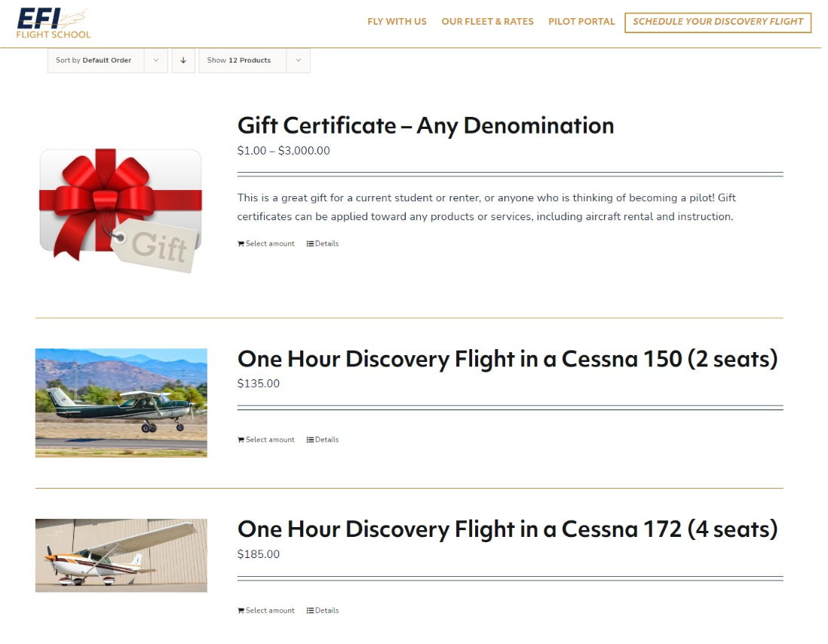Screen dimensions: 828x644
Task: Click the red bow gift card image
Action: [x=121, y=210]
